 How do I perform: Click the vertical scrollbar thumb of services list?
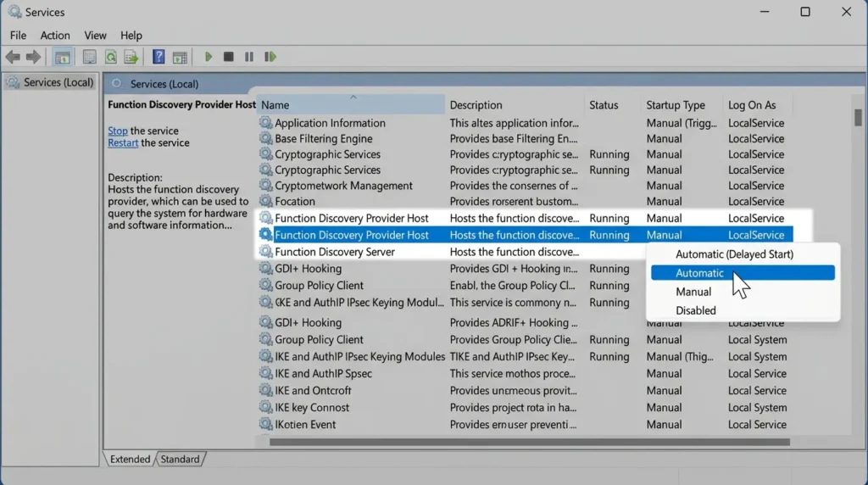(858, 117)
